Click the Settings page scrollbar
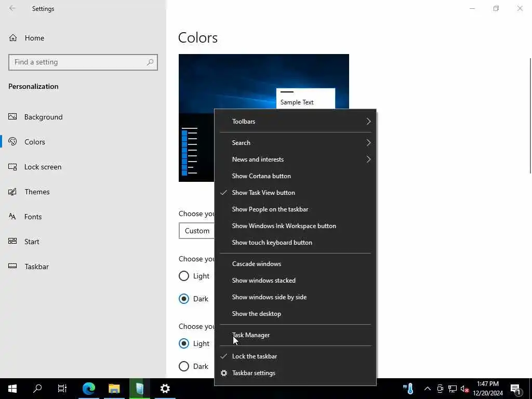532x399 pixels. [530, 116]
